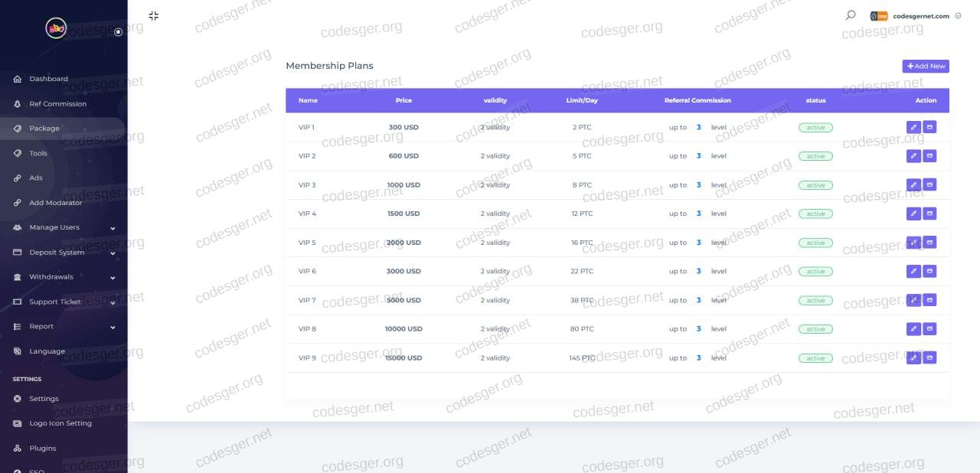Click the delete icon for VIP 2 row

click(x=929, y=156)
